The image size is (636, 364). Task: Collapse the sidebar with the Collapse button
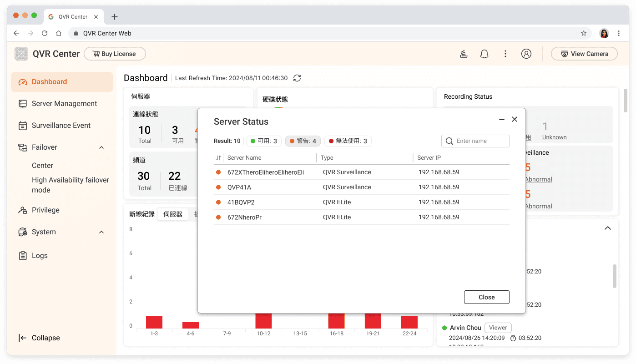tap(39, 338)
